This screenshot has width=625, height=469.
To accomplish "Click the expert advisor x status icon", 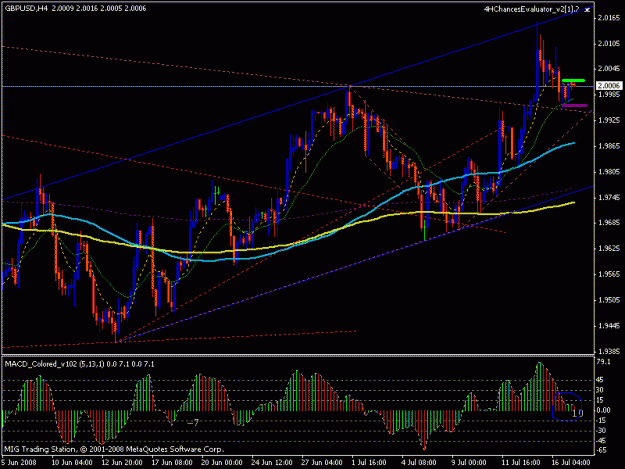I will pos(587,10).
